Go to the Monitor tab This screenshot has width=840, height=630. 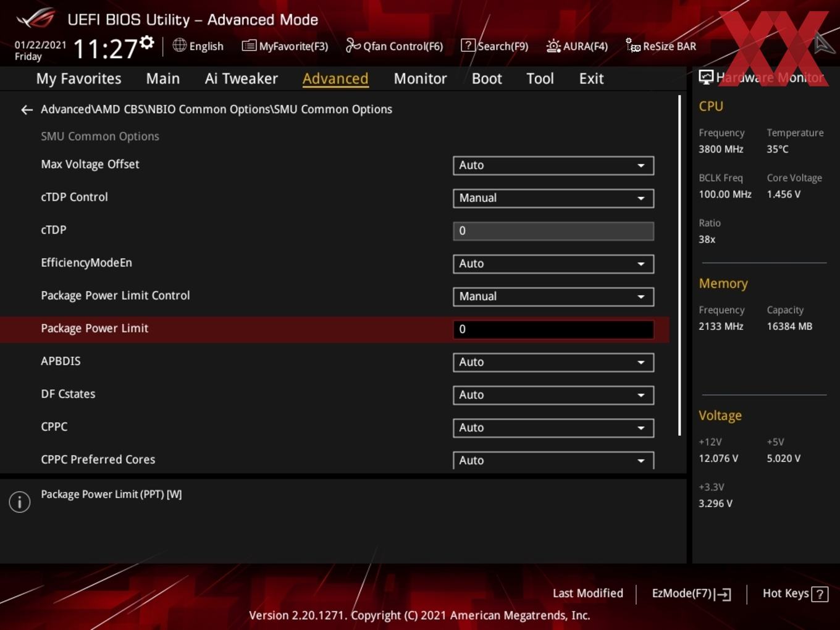pos(420,78)
